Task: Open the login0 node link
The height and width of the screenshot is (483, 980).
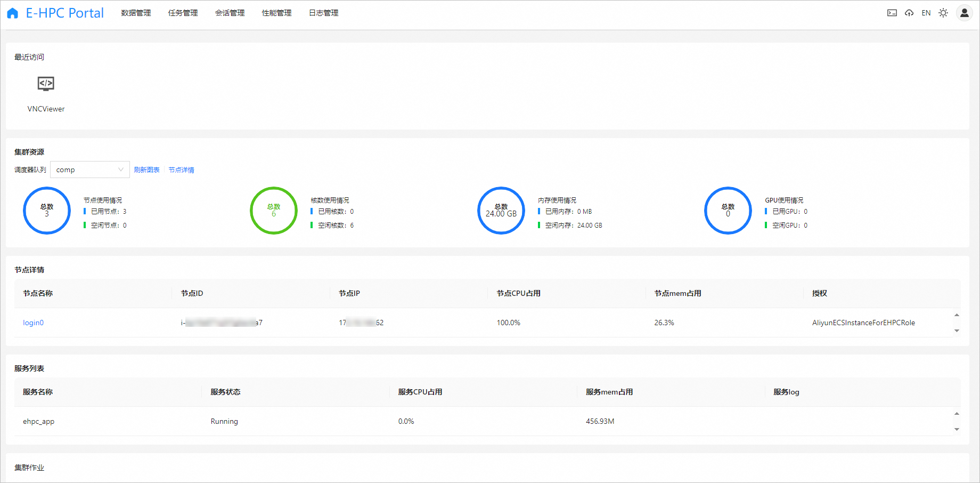Action: (33, 323)
